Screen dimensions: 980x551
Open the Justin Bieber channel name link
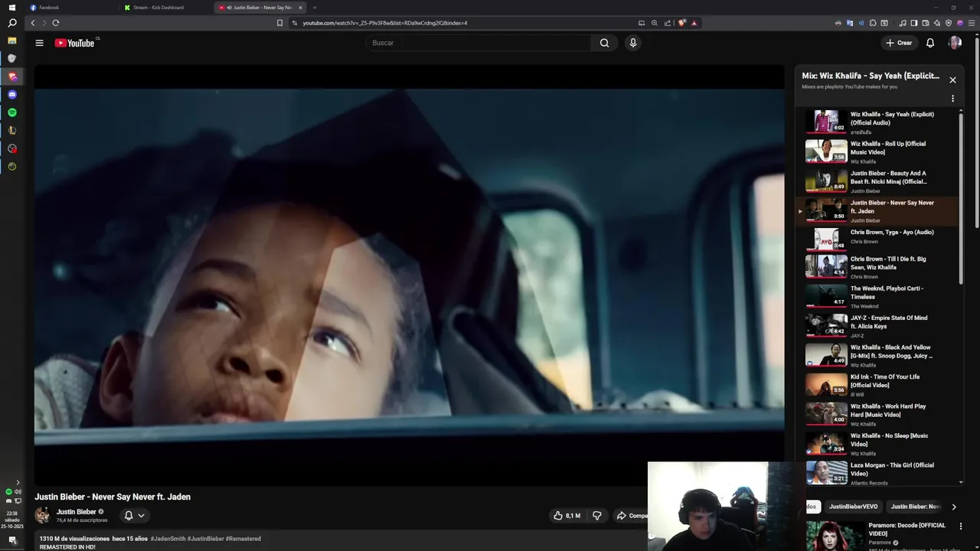tap(77, 512)
